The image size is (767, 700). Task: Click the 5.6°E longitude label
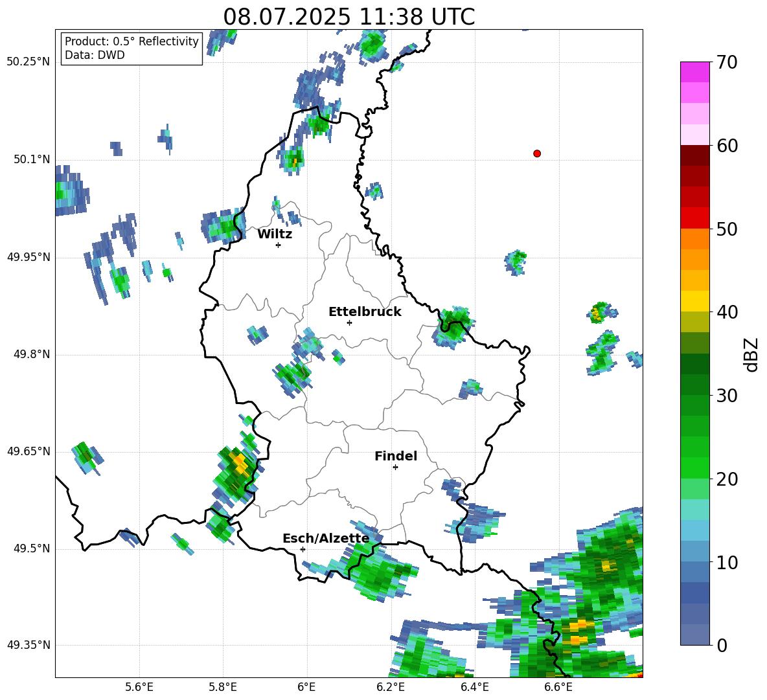click(139, 687)
